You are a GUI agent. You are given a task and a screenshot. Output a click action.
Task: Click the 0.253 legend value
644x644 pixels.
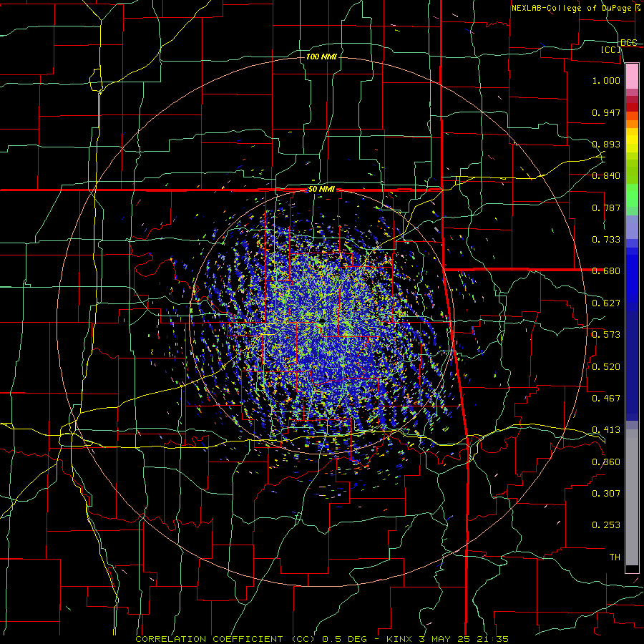(x=606, y=525)
